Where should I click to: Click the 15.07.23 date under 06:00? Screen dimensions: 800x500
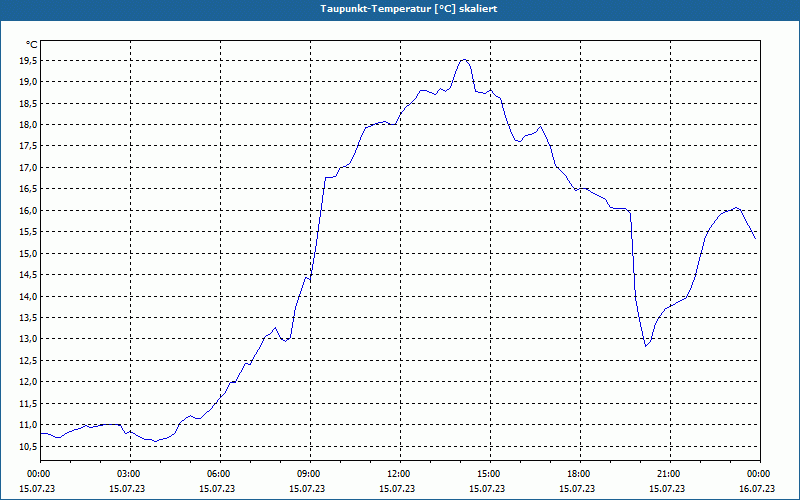(x=217, y=488)
